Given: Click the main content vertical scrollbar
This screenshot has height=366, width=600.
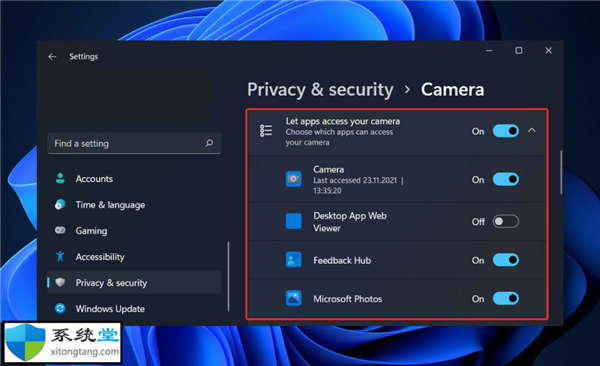Looking at the screenshot, I should tap(561, 173).
